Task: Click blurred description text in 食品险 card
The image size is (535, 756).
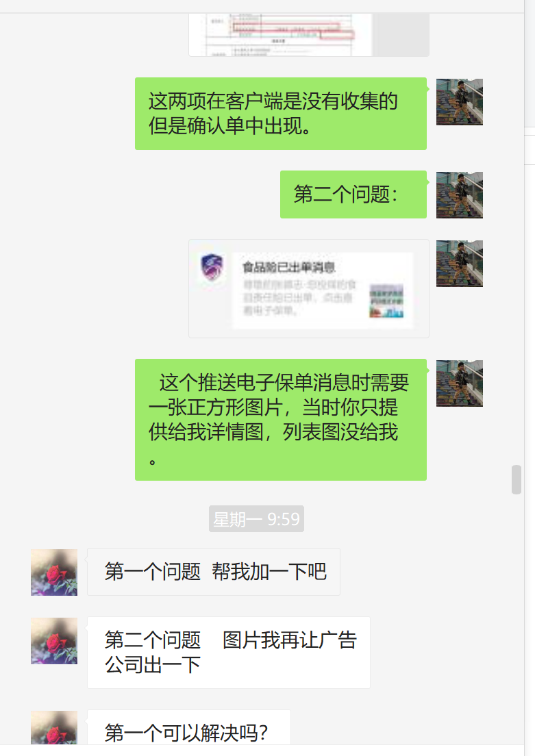Action: 299,297
